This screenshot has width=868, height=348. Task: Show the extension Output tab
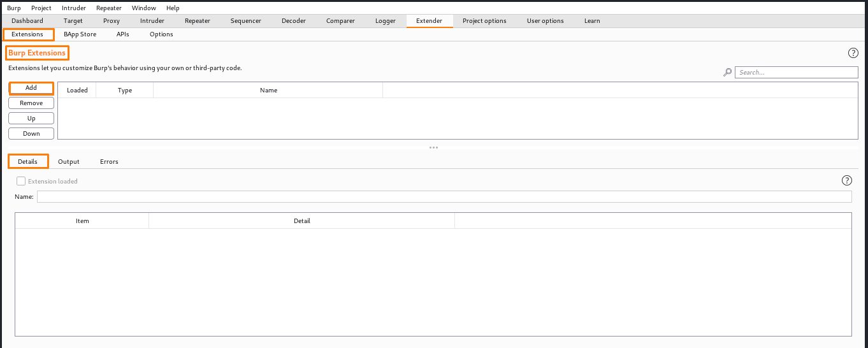pyautogui.click(x=69, y=162)
